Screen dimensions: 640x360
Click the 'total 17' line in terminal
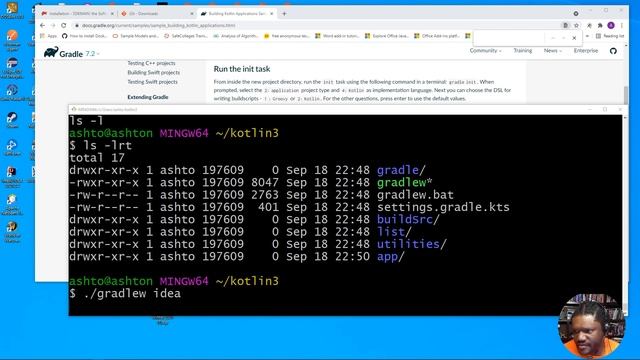pos(97,158)
